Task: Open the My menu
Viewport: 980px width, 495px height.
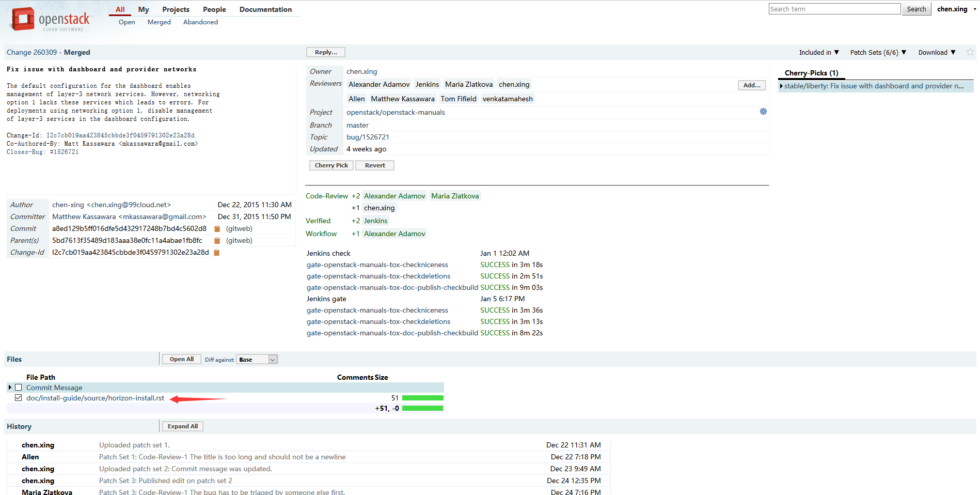Action: click(x=144, y=9)
